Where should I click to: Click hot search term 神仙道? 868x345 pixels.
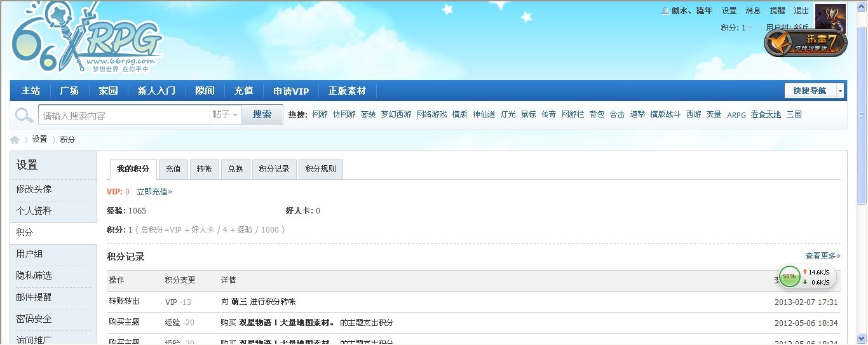[484, 115]
